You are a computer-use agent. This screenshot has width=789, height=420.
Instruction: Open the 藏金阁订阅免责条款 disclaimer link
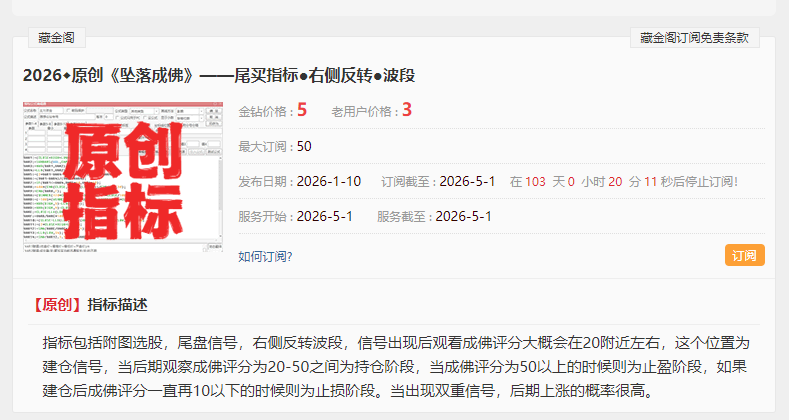(694, 38)
